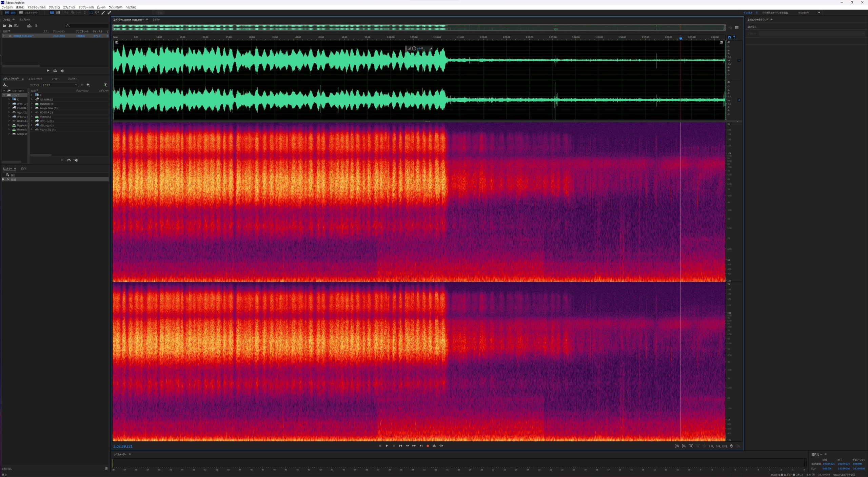Delete selected file with trash icon

pos(36,26)
